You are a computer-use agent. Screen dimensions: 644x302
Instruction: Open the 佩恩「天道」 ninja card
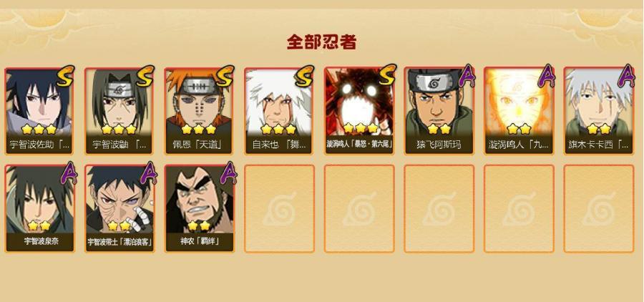pos(199,112)
